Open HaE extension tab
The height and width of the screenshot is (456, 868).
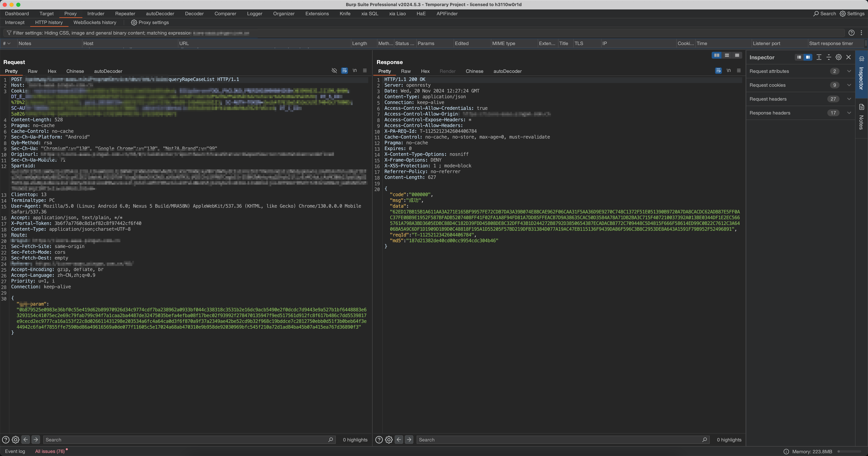coord(421,14)
